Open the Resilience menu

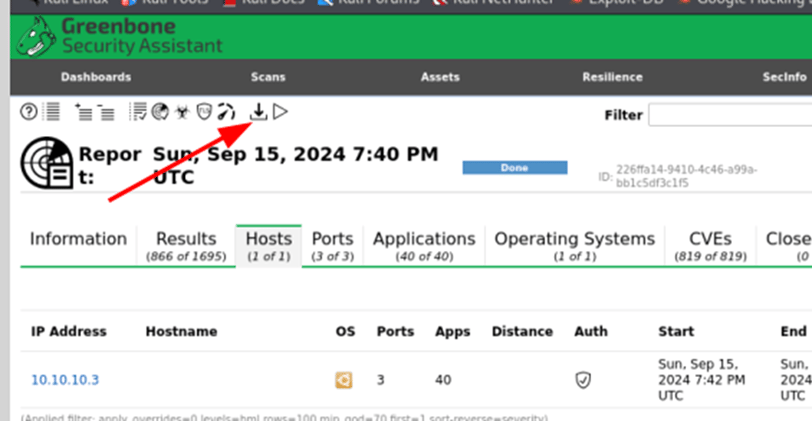pyautogui.click(x=613, y=77)
